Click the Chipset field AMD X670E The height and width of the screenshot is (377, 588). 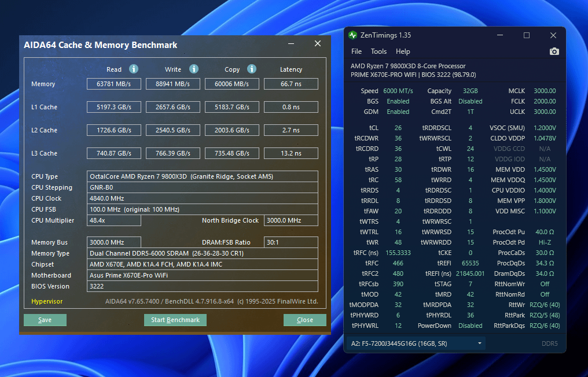203,264
